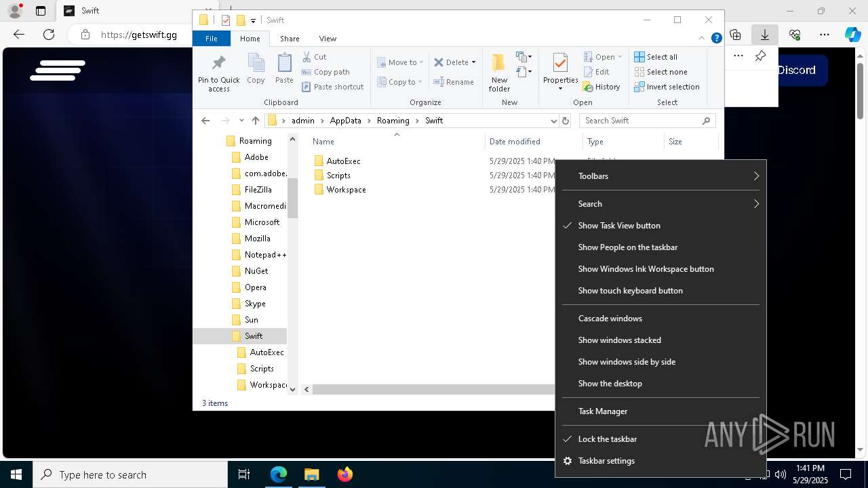The height and width of the screenshot is (488, 868).
Task: Open the Copy to dropdown
Action: coord(399,82)
